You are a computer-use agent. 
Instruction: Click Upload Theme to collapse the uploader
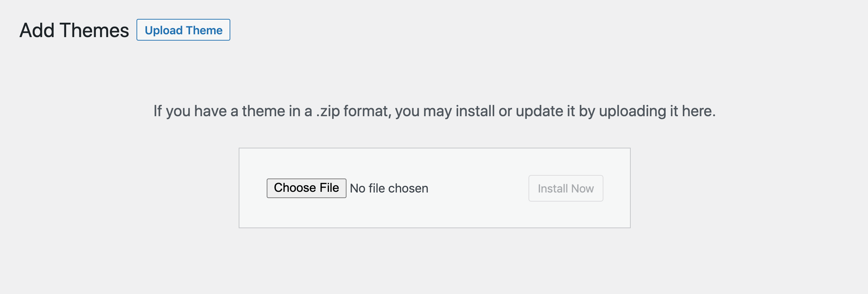[183, 30]
